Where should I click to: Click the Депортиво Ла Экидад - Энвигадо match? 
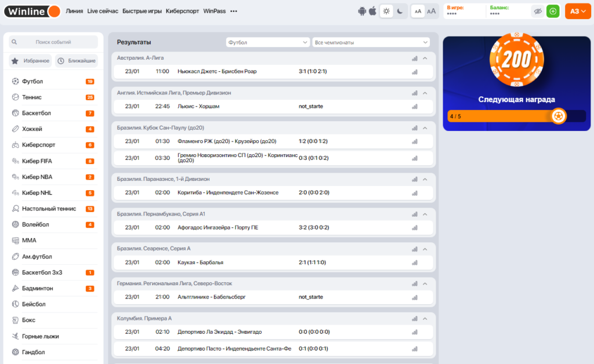273,332
